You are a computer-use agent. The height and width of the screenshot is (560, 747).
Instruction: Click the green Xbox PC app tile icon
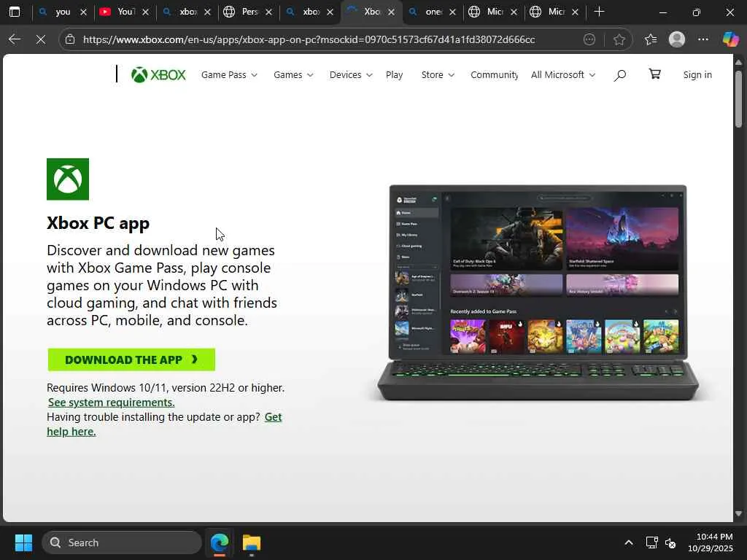pos(68,179)
